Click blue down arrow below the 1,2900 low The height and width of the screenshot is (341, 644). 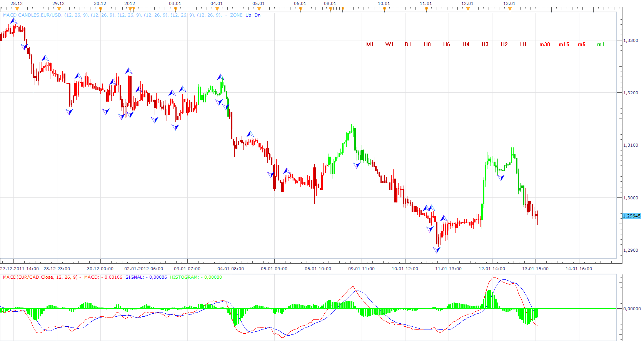pos(437,250)
